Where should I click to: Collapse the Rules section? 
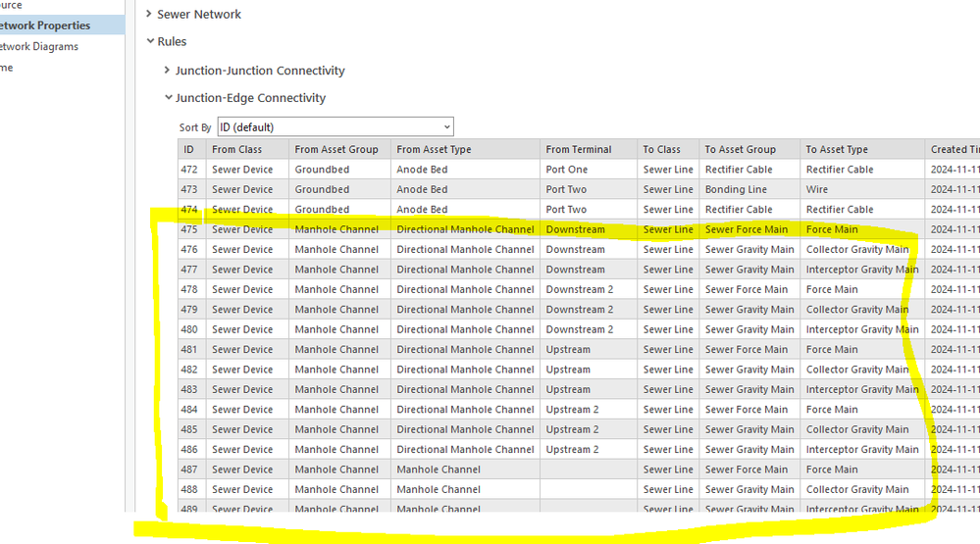click(150, 41)
